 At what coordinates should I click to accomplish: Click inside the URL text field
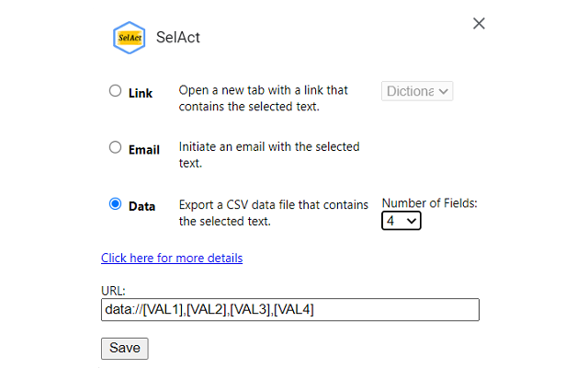(x=289, y=310)
